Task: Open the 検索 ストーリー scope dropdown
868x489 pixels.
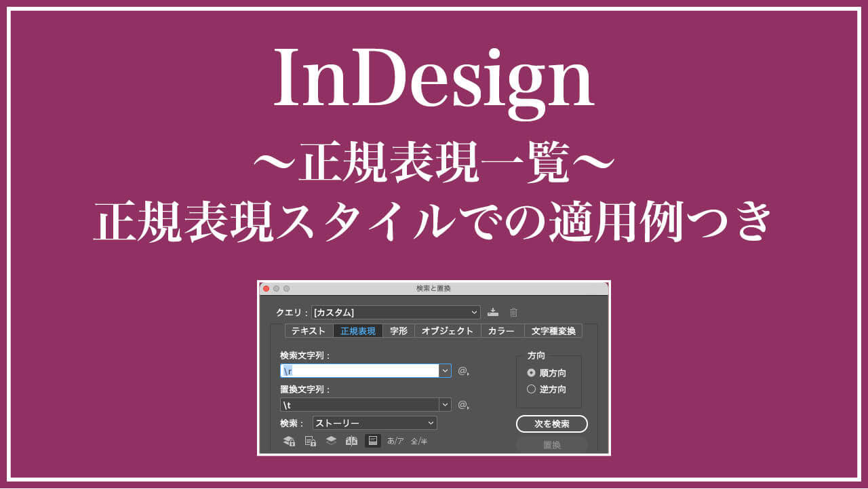Action: [x=375, y=423]
